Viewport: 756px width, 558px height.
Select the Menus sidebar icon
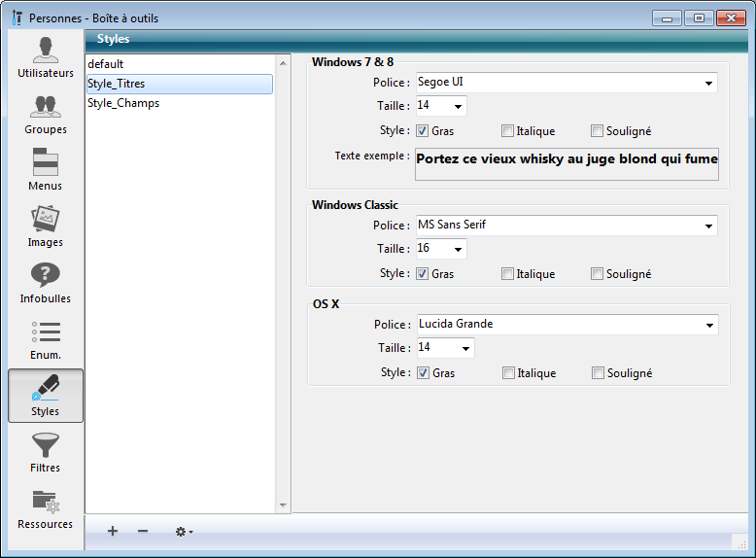(x=45, y=170)
